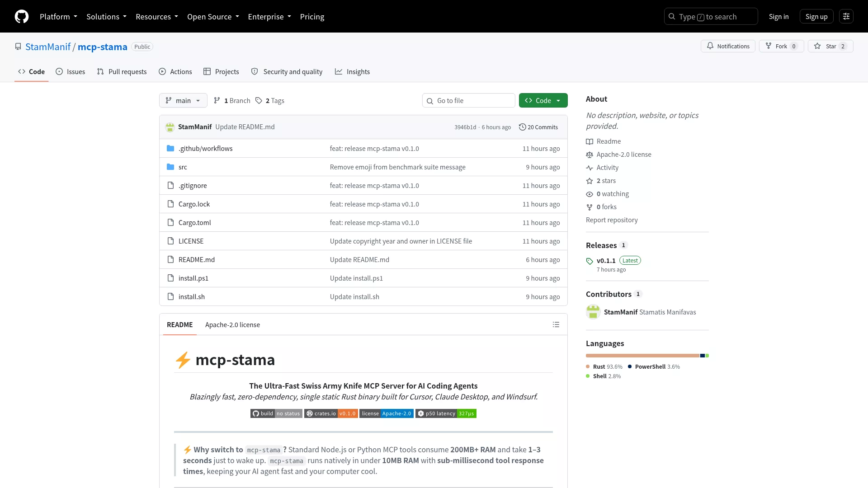Click the crates.io v0.1.0 badge
The width and height of the screenshot is (868, 488).
tap(331, 413)
